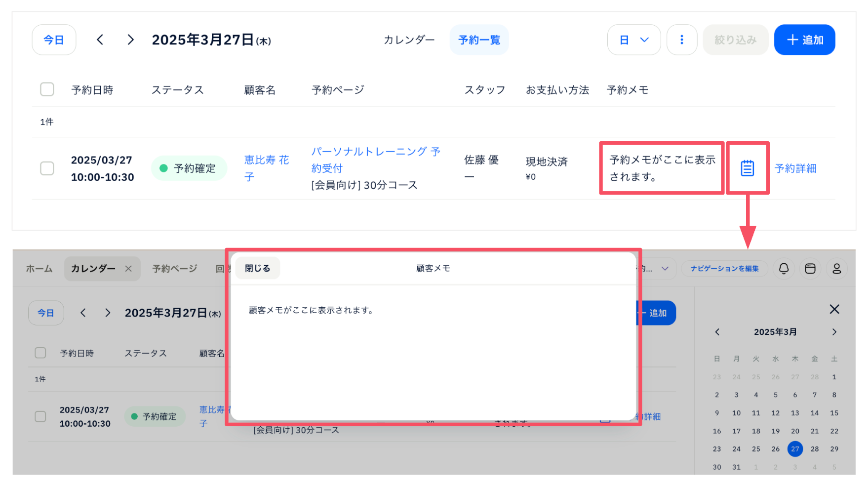This screenshot has width=868, height=486.
Task: Click the 追加 add button
Action: click(x=804, y=40)
